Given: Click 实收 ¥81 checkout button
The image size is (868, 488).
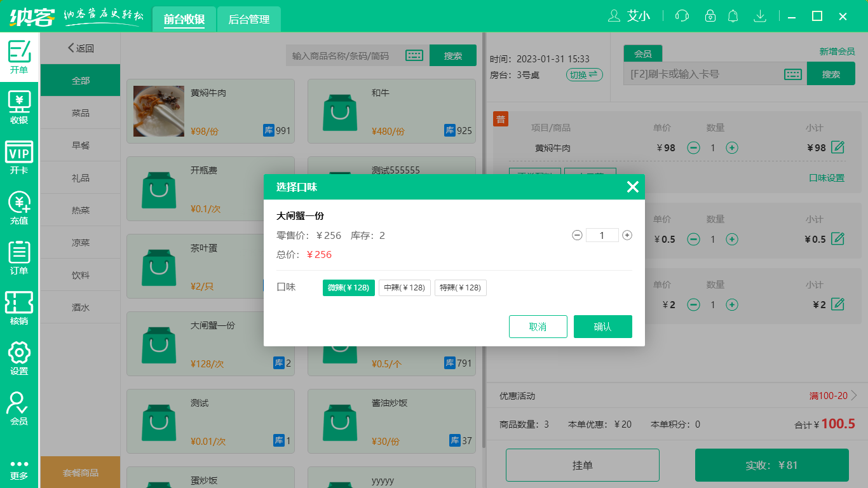Looking at the screenshot, I should click(x=772, y=465).
